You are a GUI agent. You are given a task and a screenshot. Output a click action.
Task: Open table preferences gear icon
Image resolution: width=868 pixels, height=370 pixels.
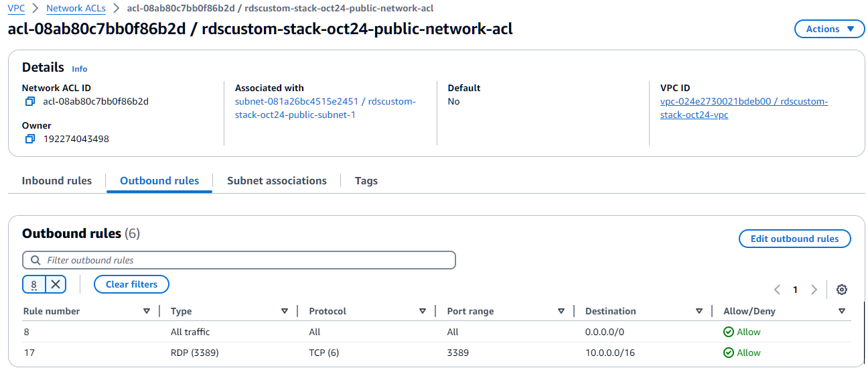pyautogui.click(x=842, y=290)
